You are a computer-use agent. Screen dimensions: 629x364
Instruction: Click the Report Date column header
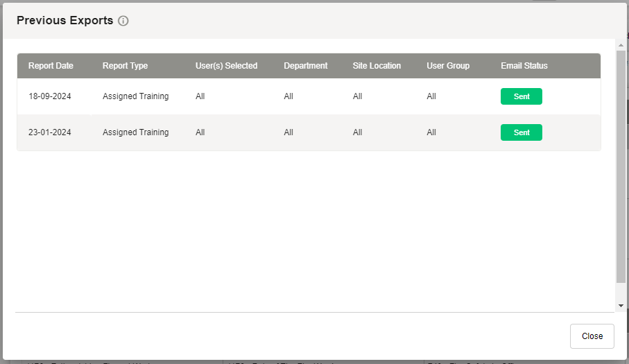(x=51, y=66)
